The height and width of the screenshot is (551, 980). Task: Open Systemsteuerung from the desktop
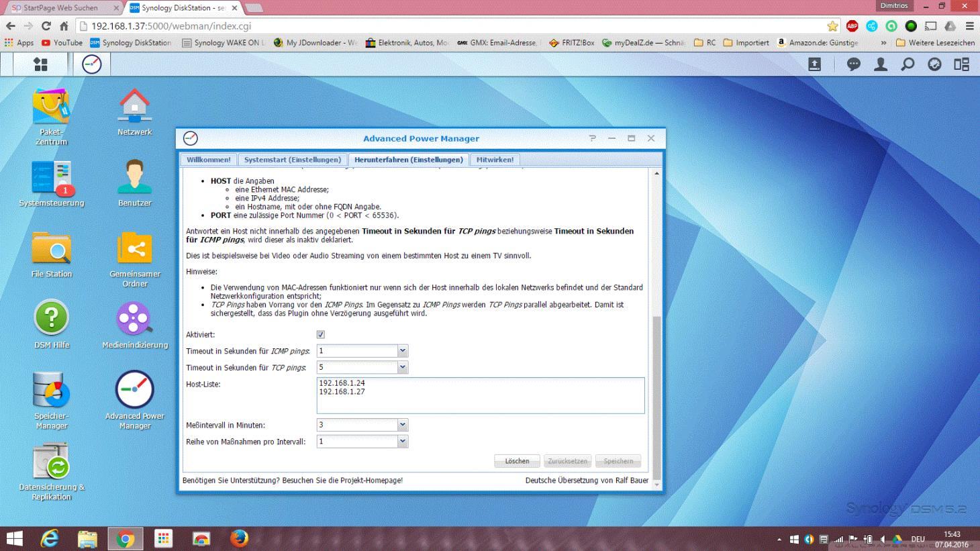[52, 183]
